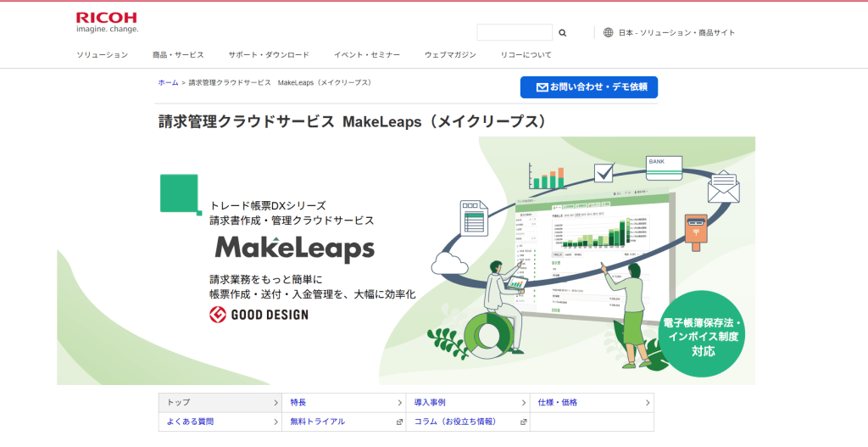Click the cloud illustration
The width and height of the screenshot is (868, 447).
449,263
